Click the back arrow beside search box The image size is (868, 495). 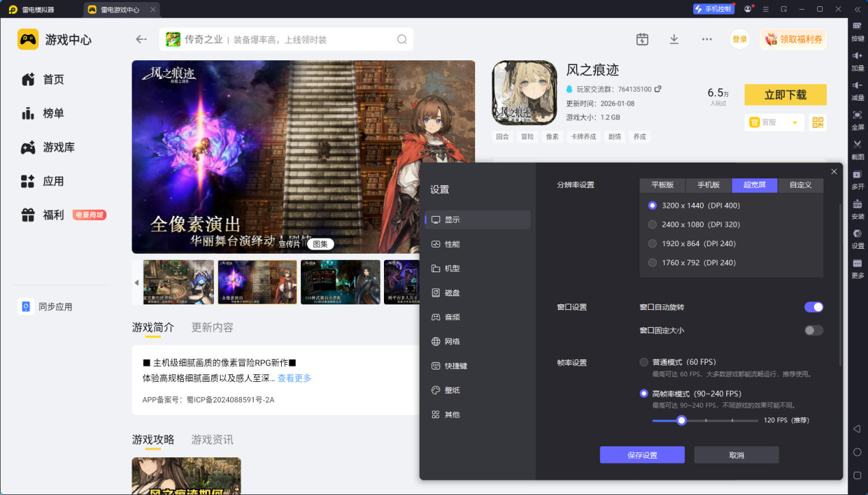click(x=141, y=39)
